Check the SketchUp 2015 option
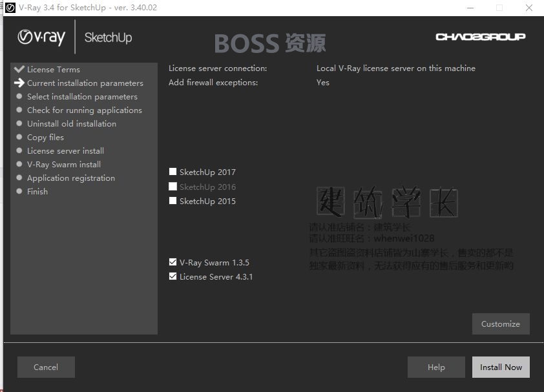This screenshot has height=392, width=544. [173, 200]
